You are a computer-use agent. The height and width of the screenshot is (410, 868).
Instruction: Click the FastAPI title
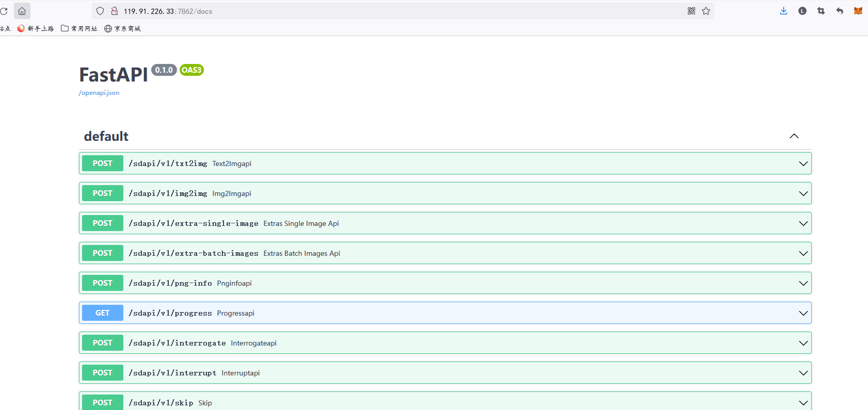[114, 75]
